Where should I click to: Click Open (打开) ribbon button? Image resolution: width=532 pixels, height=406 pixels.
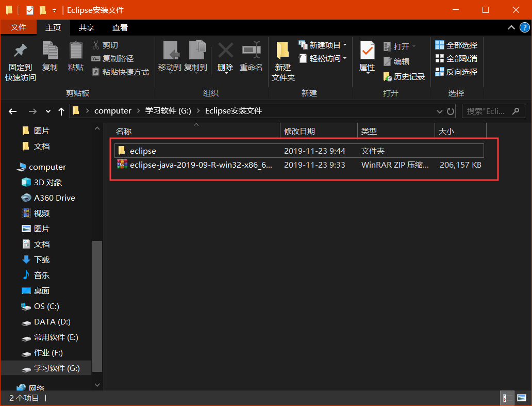(400, 46)
